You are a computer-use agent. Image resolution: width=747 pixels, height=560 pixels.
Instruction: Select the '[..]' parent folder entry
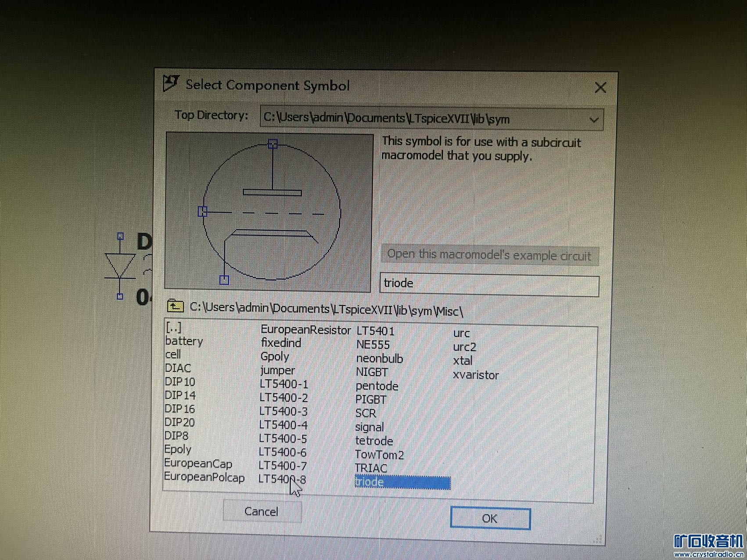(173, 327)
